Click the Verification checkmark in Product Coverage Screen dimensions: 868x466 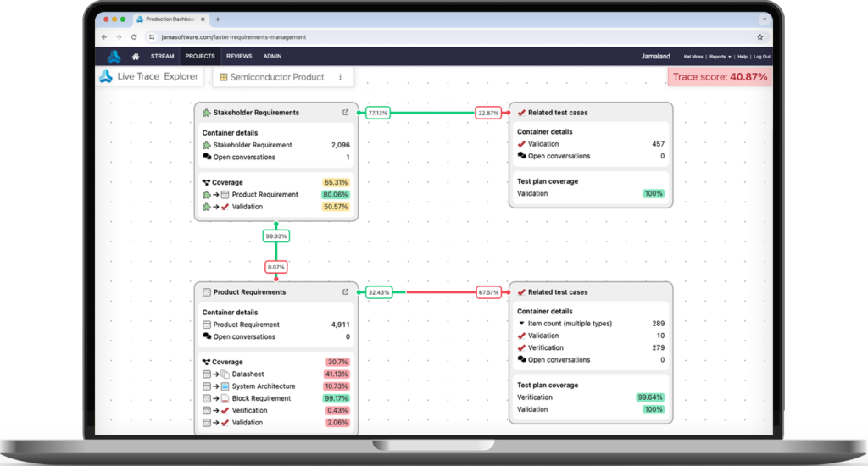tap(225, 411)
